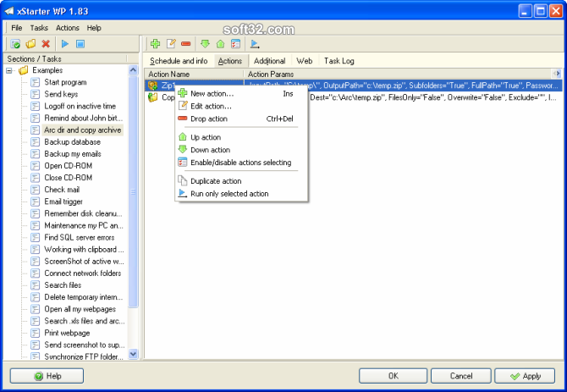This screenshot has width=567, height=392.
Task: Select Logoff on inactive time task
Action: point(80,106)
